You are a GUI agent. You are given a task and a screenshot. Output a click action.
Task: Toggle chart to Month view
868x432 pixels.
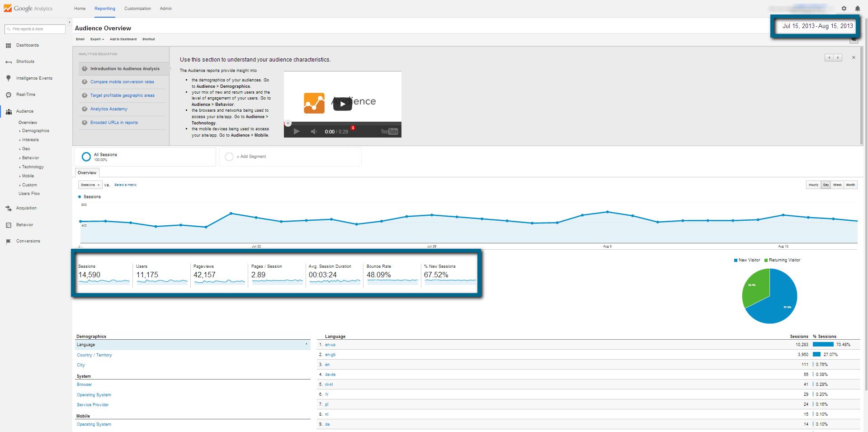(850, 185)
